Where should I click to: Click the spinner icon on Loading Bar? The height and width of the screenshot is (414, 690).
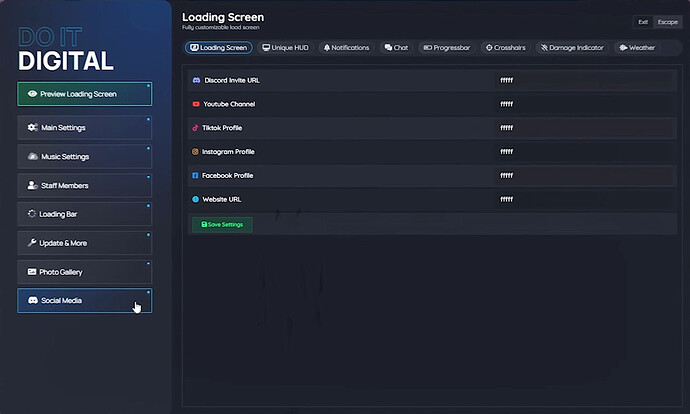coord(32,213)
